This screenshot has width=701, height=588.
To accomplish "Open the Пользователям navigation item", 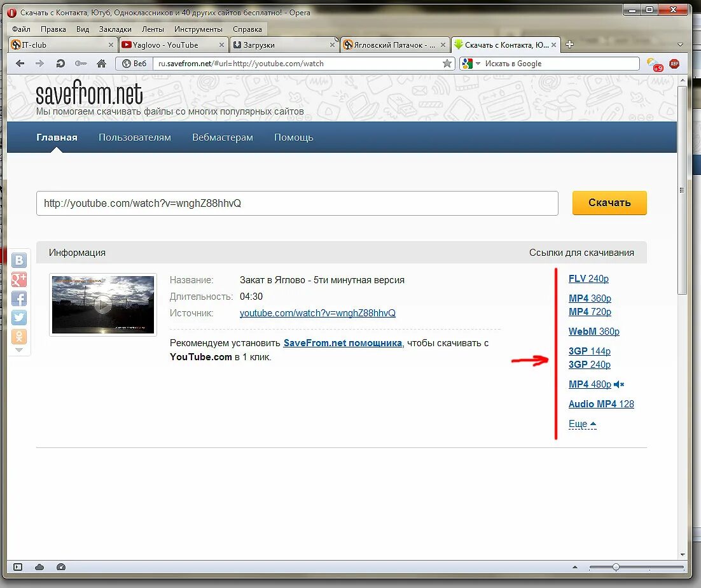I will pos(135,137).
